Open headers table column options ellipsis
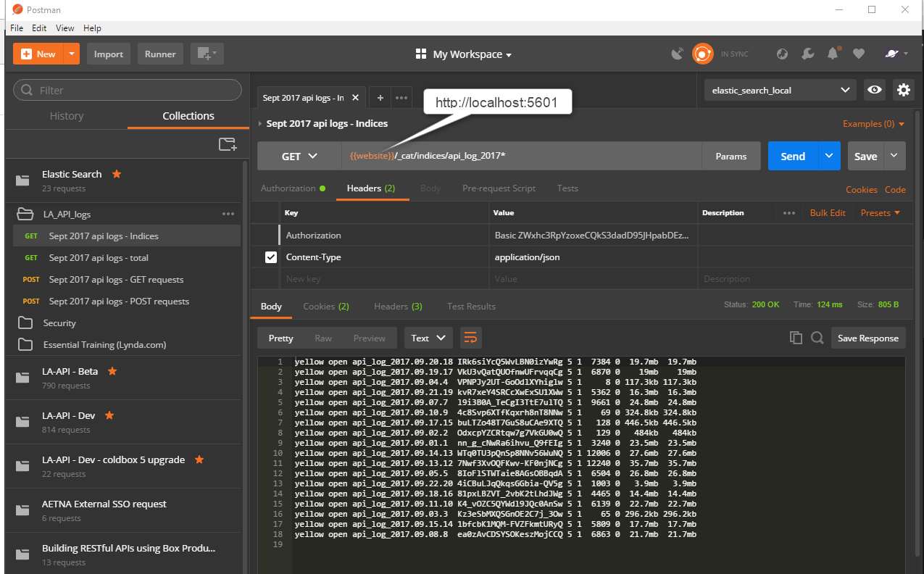Viewport: 924px width, 574px height. pyautogui.click(x=789, y=213)
